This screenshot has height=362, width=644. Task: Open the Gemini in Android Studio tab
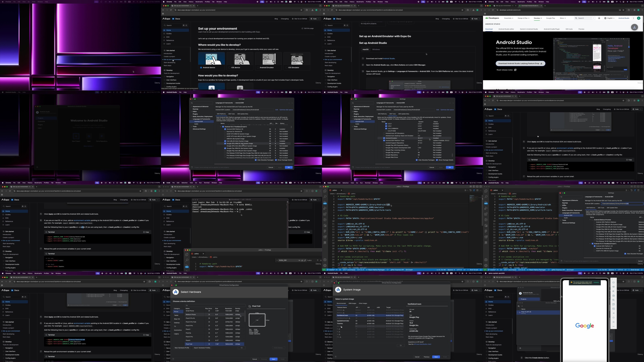tap(529, 29)
